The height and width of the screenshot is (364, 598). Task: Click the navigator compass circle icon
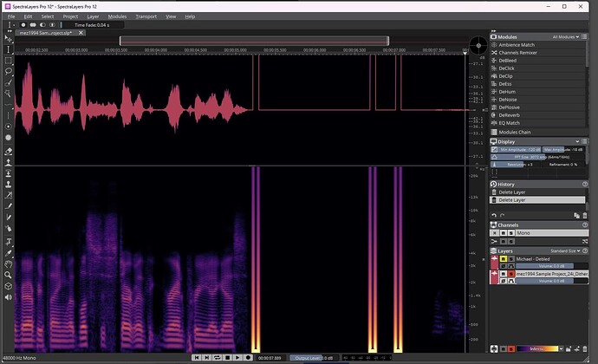pos(478,46)
